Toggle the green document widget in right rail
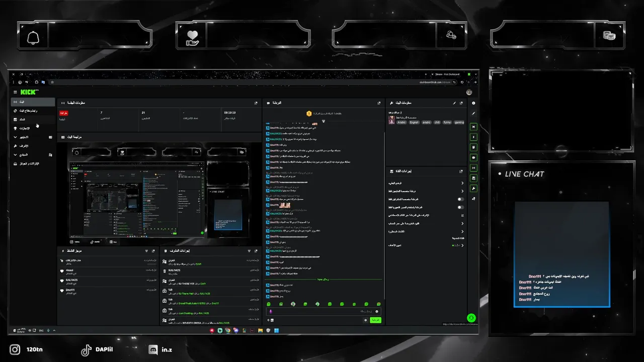This screenshot has width=644, height=362. [x=473, y=147]
